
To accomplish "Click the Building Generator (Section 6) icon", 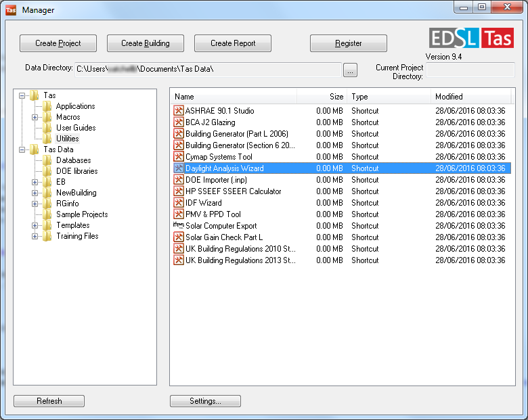I will [179, 145].
